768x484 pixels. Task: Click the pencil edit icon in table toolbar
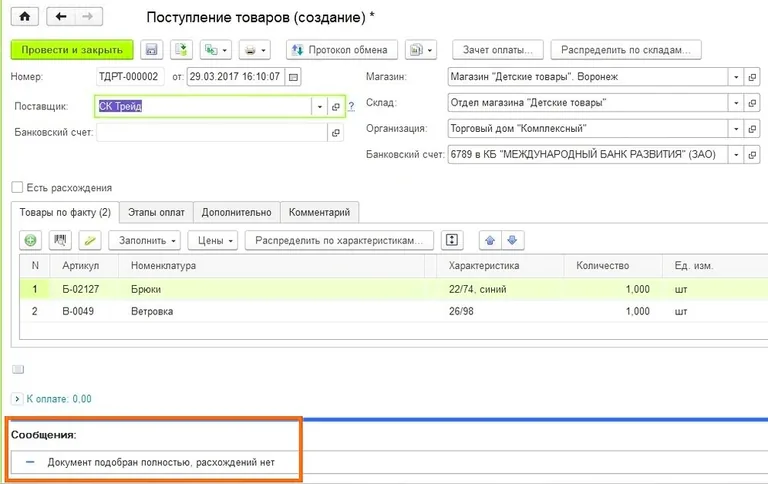(x=90, y=241)
